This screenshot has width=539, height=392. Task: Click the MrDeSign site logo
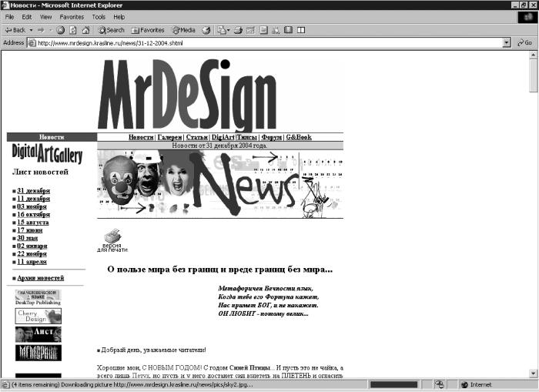(187, 95)
